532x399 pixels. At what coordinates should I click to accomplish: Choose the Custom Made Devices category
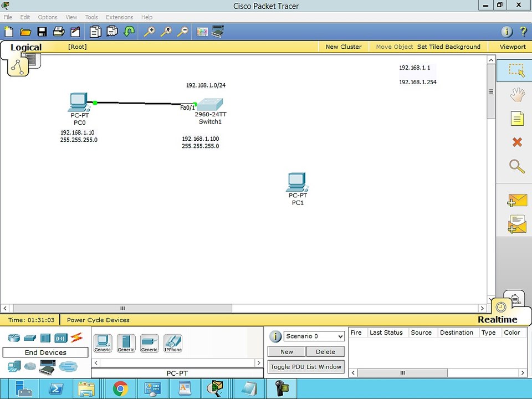(47, 367)
